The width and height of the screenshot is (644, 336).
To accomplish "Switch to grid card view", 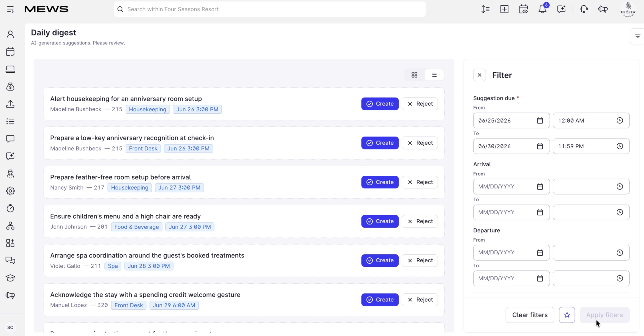I will tap(414, 75).
